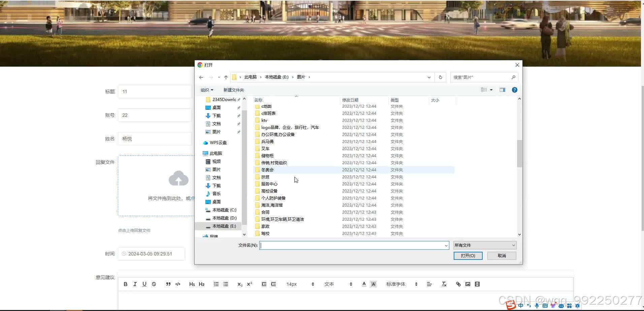Click the 打开(O) button
Image resolution: width=644 pixels, height=311 pixels.
pyautogui.click(x=468, y=256)
